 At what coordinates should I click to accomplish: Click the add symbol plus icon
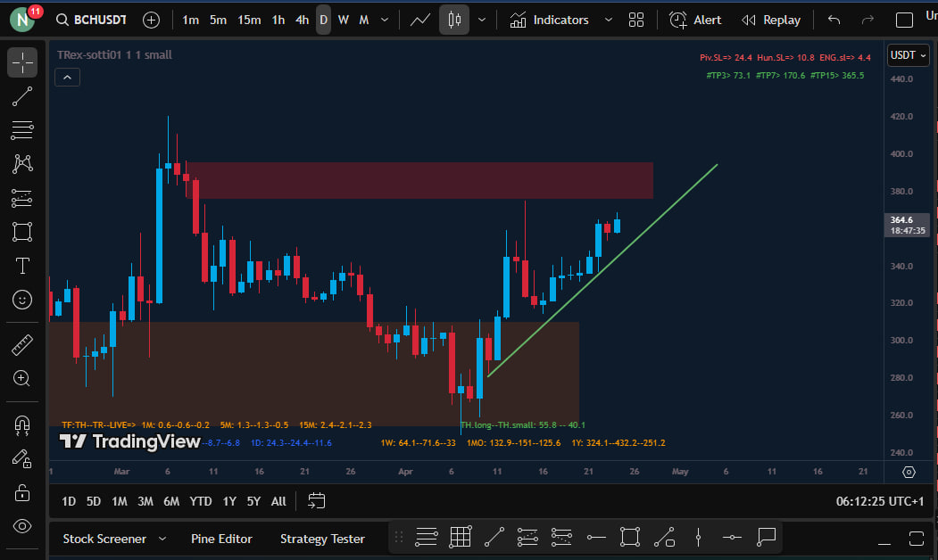click(152, 20)
